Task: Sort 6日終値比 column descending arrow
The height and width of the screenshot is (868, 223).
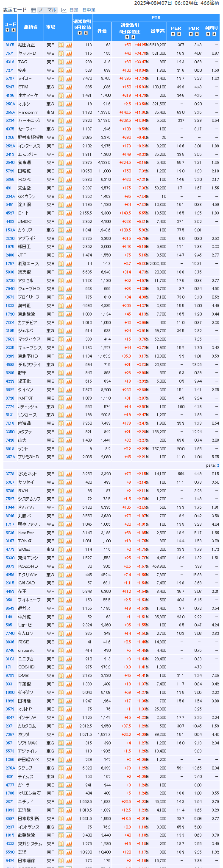Action: point(133,37)
